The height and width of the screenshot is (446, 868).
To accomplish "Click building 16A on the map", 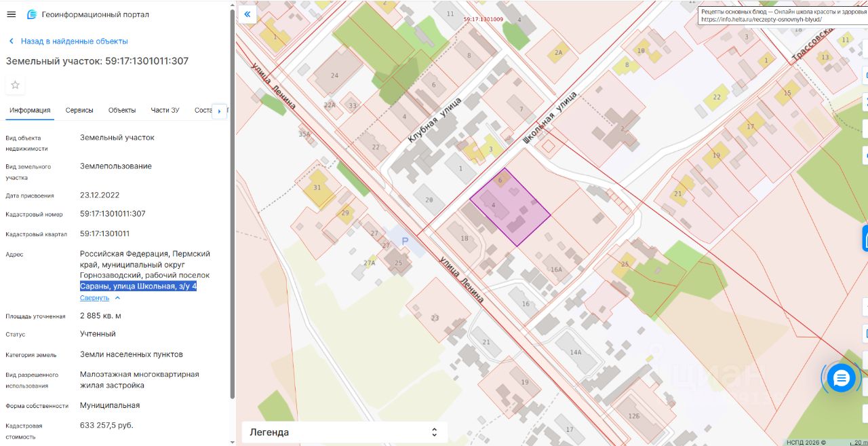I will (556, 270).
